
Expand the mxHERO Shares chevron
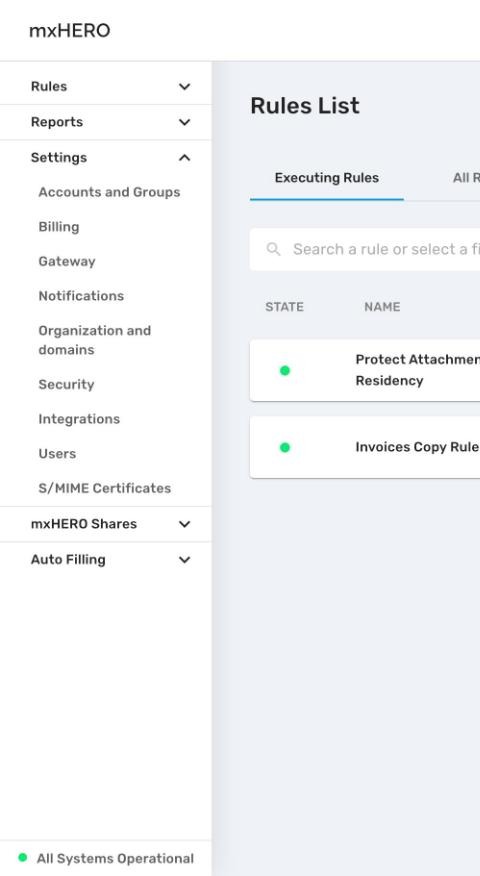184,524
